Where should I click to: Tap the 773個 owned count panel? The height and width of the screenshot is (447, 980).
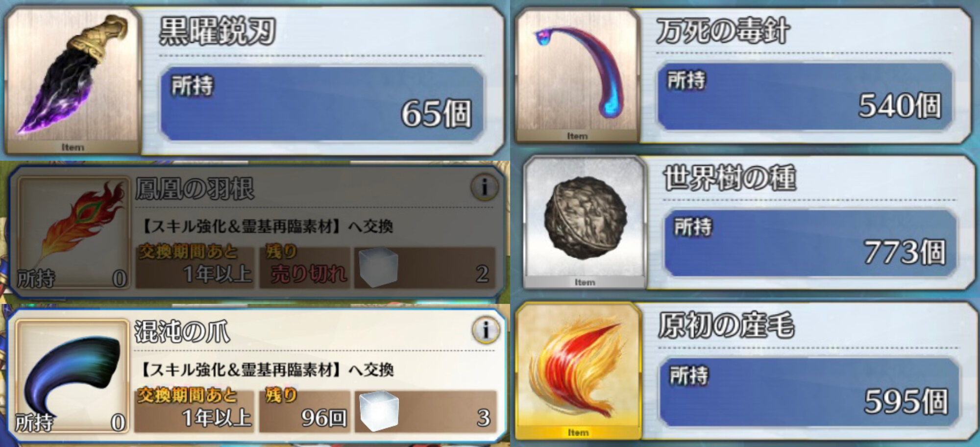coord(810,243)
